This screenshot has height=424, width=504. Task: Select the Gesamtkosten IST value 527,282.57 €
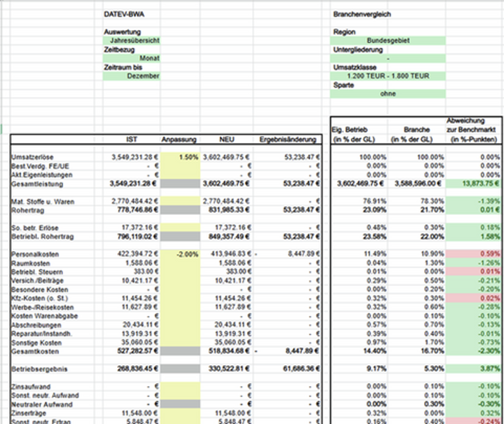click(132, 351)
